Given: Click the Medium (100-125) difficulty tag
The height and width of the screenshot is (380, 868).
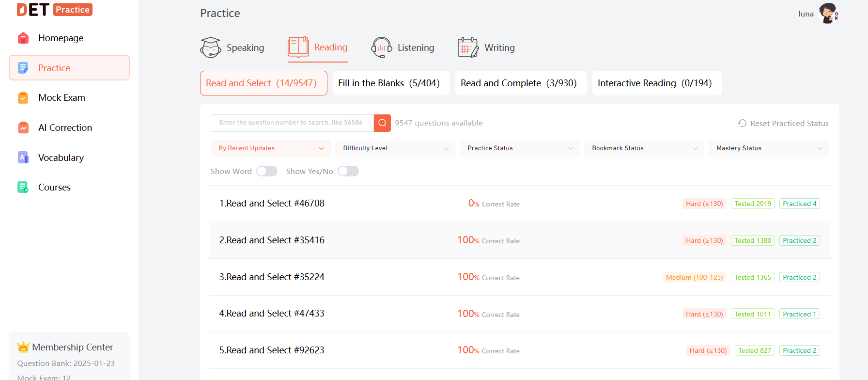Looking at the screenshot, I should (695, 277).
